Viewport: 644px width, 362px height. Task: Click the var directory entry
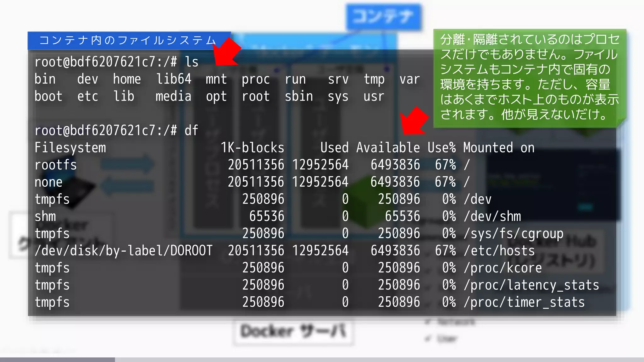[409, 79]
